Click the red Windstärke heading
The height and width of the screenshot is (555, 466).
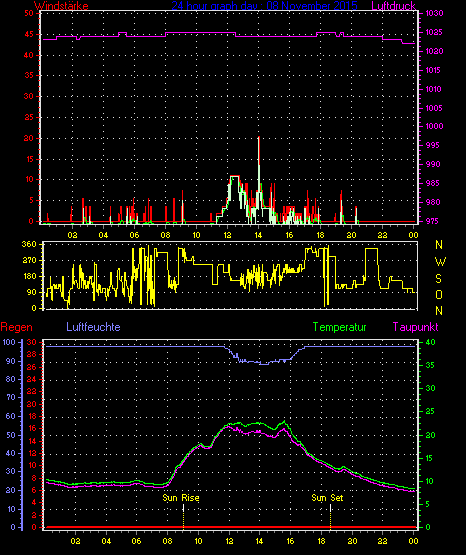point(61,6)
